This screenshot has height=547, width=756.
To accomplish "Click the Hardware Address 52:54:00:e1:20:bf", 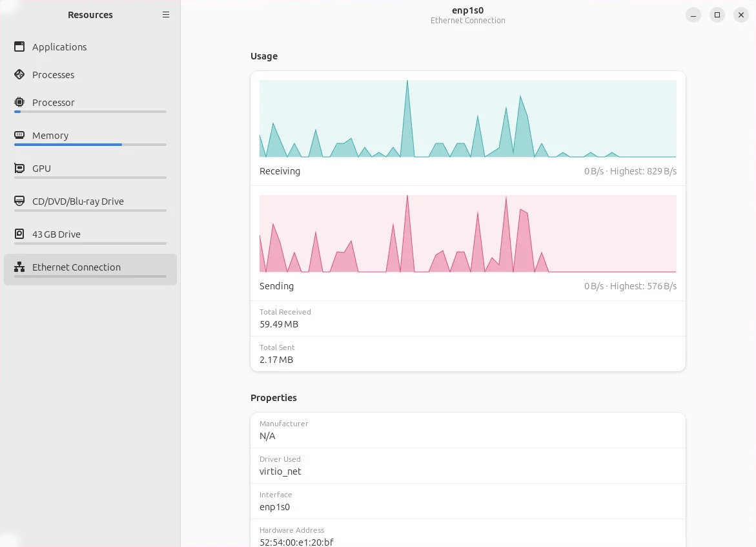I will [x=296, y=542].
